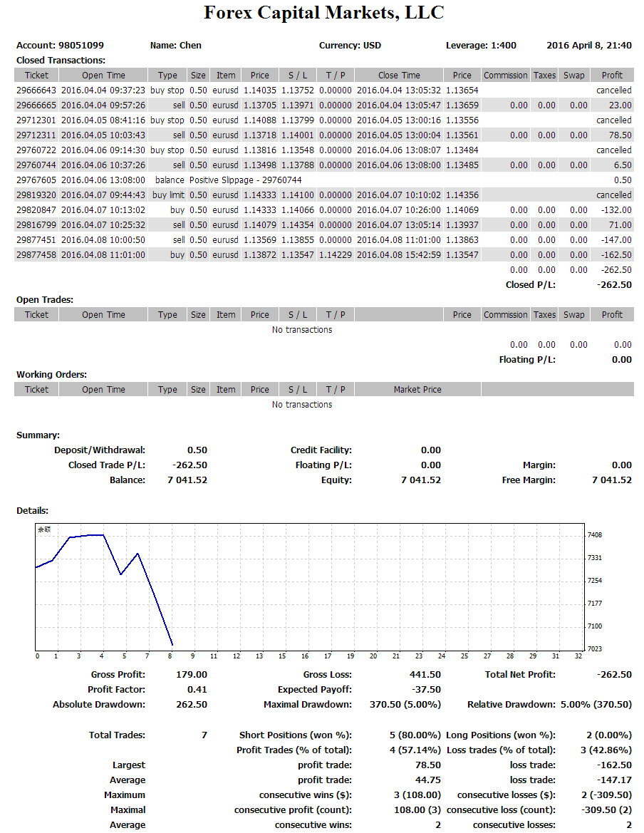Click the Forex Capital Markets, LLC title
Image resolution: width=644 pixels, height=833 pixels.
(x=323, y=12)
